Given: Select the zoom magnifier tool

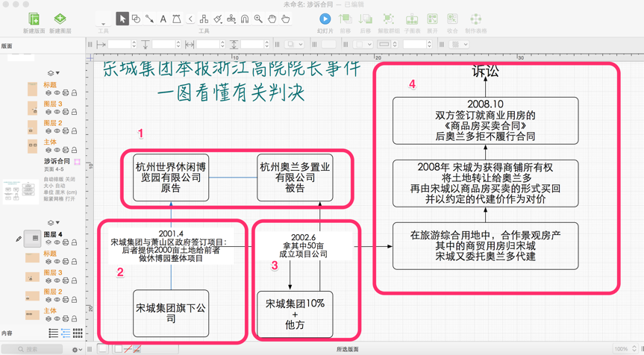Looking at the screenshot, I should pyautogui.click(x=258, y=19).
